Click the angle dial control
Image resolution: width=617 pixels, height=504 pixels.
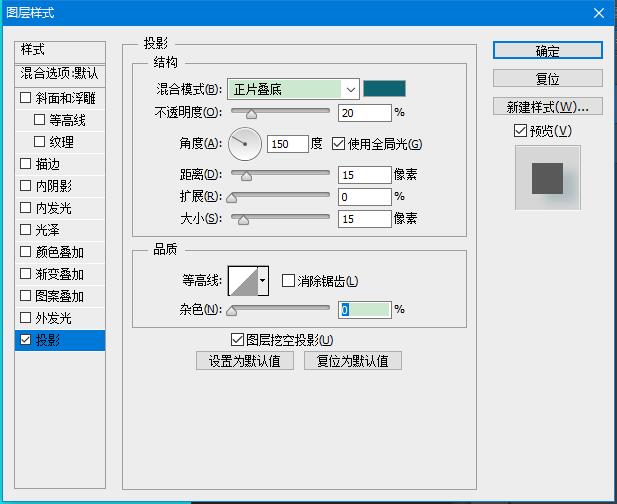pyautogui.click(x=245, y=144)
